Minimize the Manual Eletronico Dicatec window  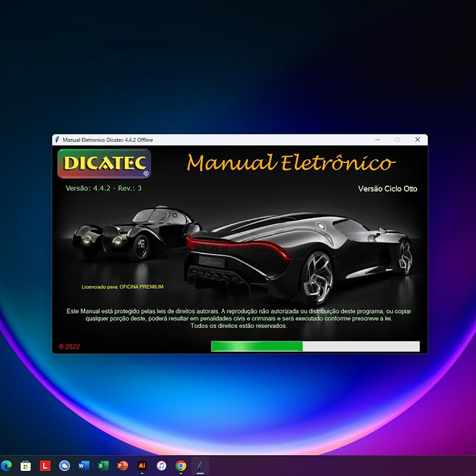[377, 140]
